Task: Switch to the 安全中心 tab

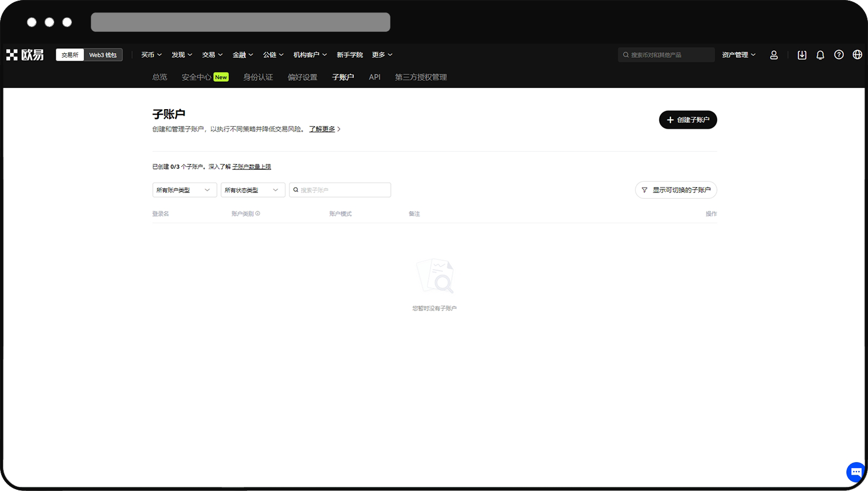Action: click(x=197, y=77)
